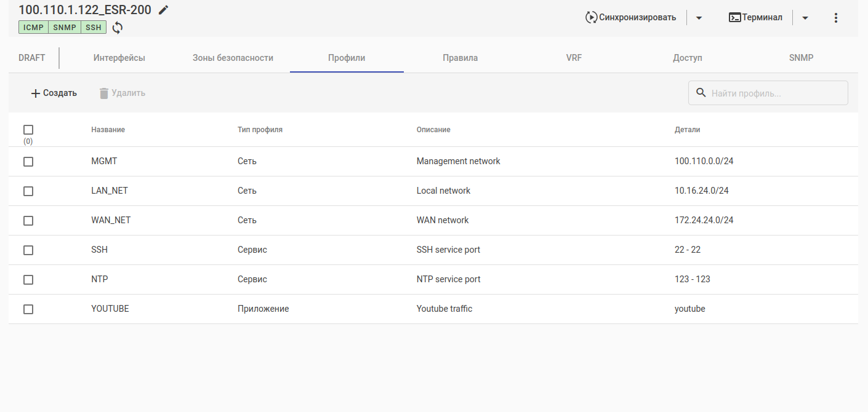
Task: Click the search magnifier icon
Action: coord(701,93)
